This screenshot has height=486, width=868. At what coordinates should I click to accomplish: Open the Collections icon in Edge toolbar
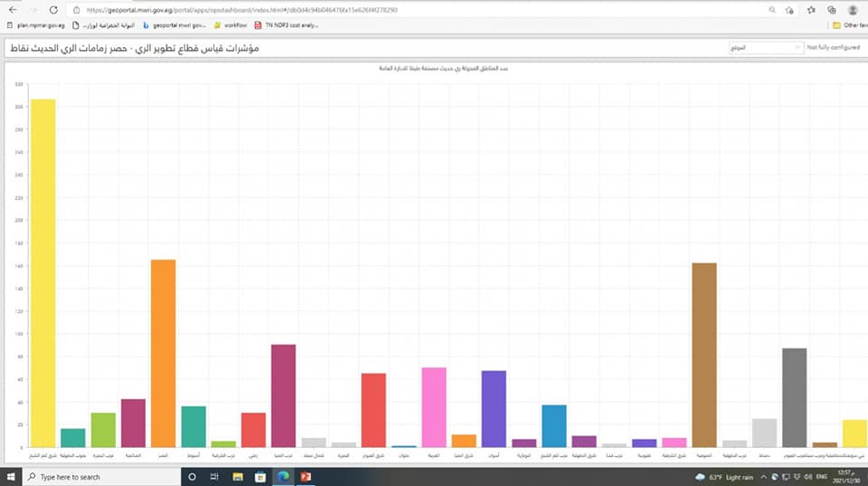tap(830, 10)
